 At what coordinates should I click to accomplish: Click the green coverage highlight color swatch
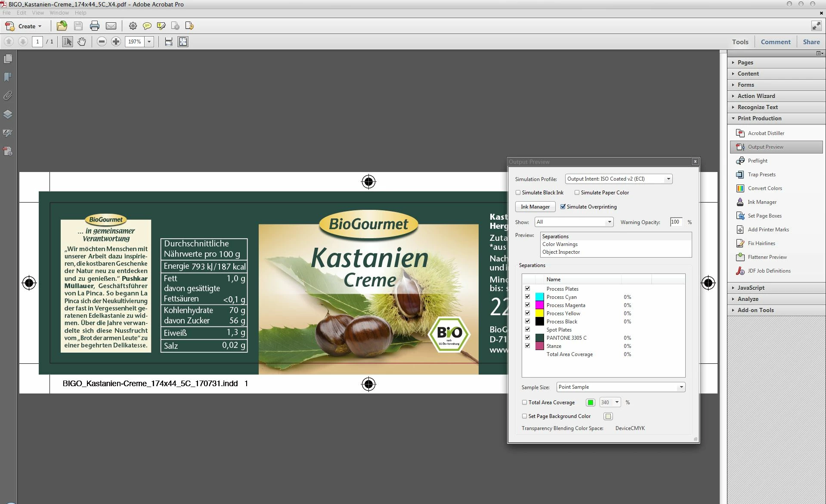coord(591,403)
